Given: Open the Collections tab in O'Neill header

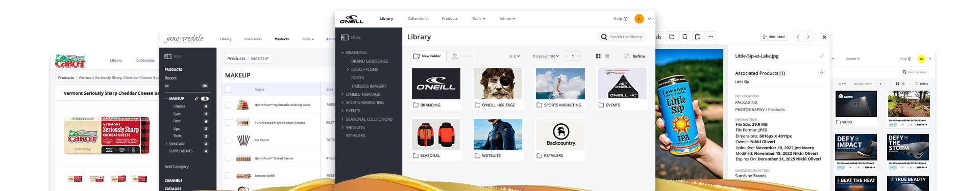Looking at the screenshot, I should click(x=418, y=19).
